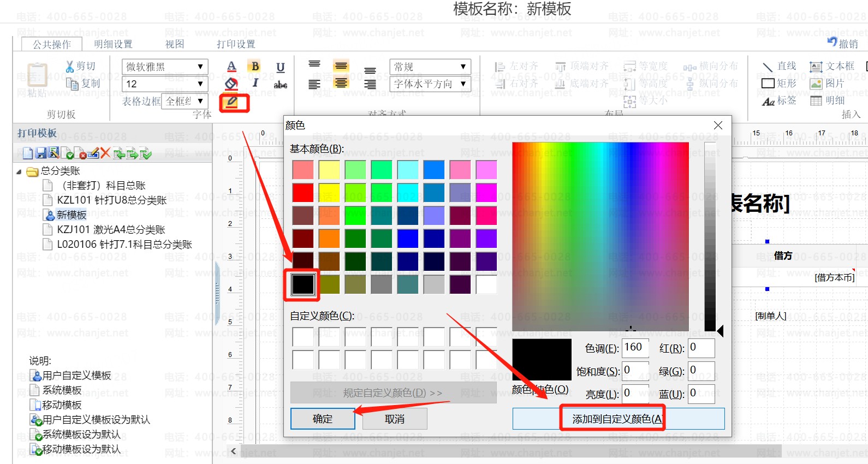Viewport: 868px width, 464px height.
Task: Select left text alignment icon
Action: coord(314,84)
